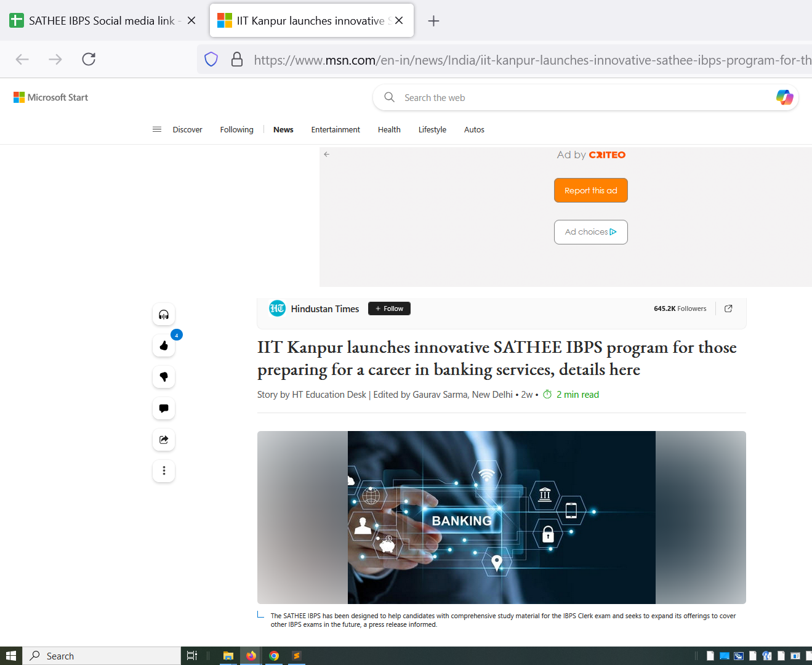
Task: Click the Report this ad button
Action: point(590,190)
